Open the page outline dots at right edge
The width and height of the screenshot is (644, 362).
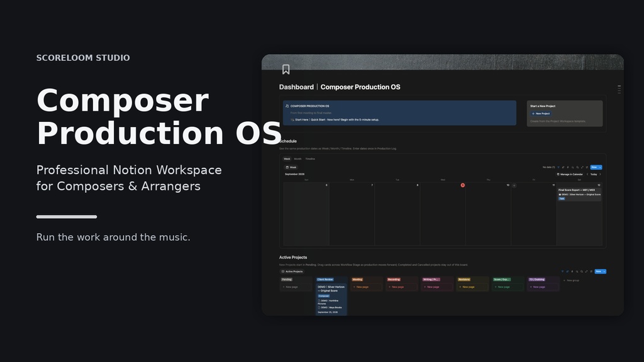[x=619, y=89]
